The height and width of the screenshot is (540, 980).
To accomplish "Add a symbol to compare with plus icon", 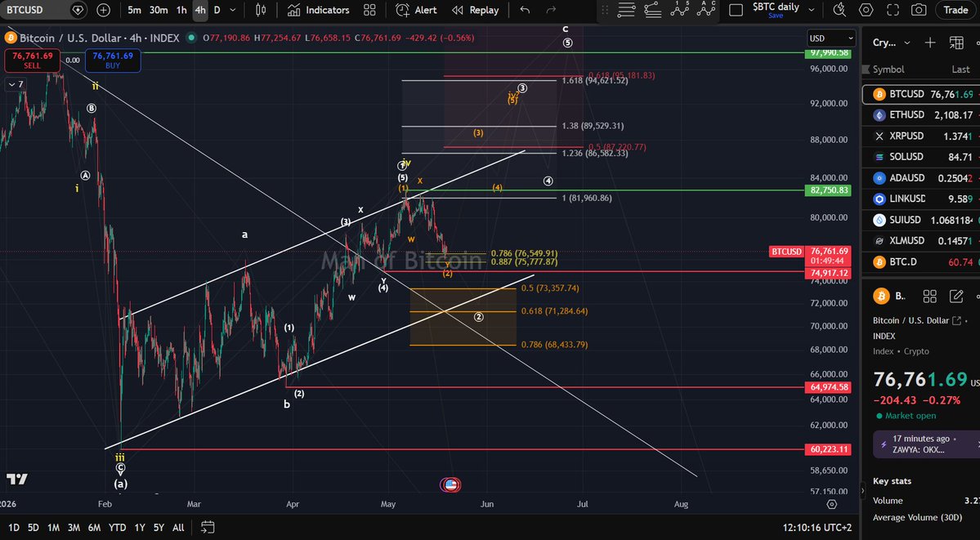I will 103,10.
